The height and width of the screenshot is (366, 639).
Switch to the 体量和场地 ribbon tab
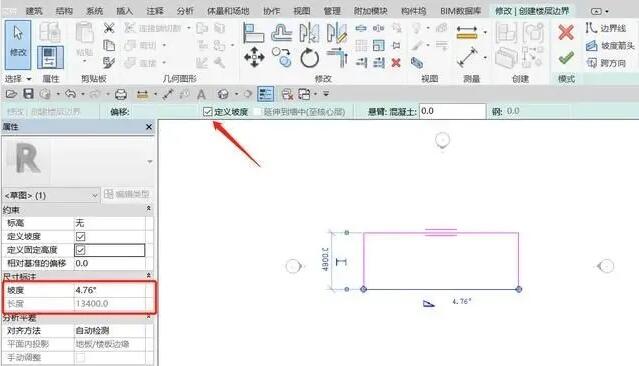coord(228,11)
